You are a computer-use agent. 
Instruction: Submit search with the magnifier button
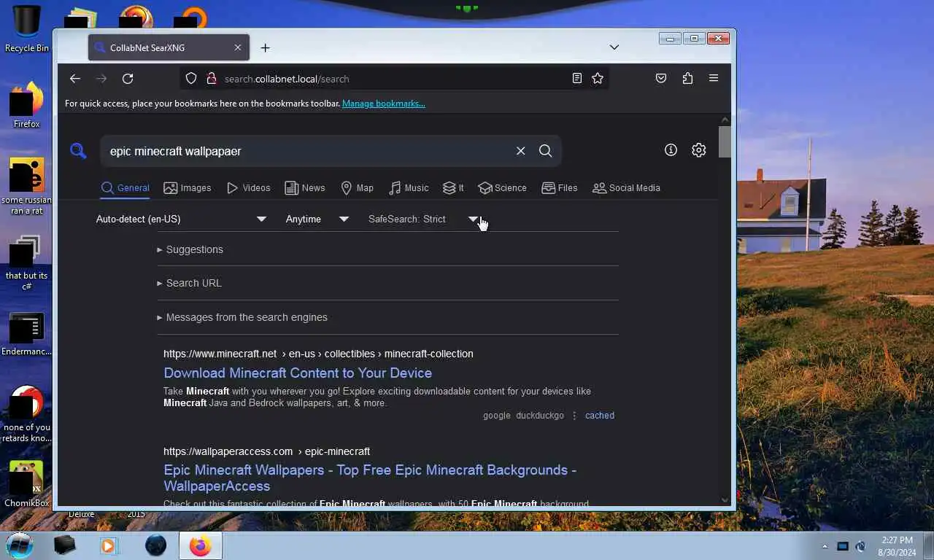[545, 151]
